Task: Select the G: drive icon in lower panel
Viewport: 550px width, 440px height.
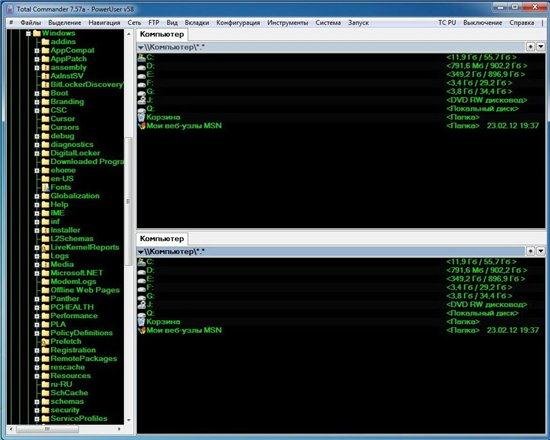Action: click(x=141, y=296)
